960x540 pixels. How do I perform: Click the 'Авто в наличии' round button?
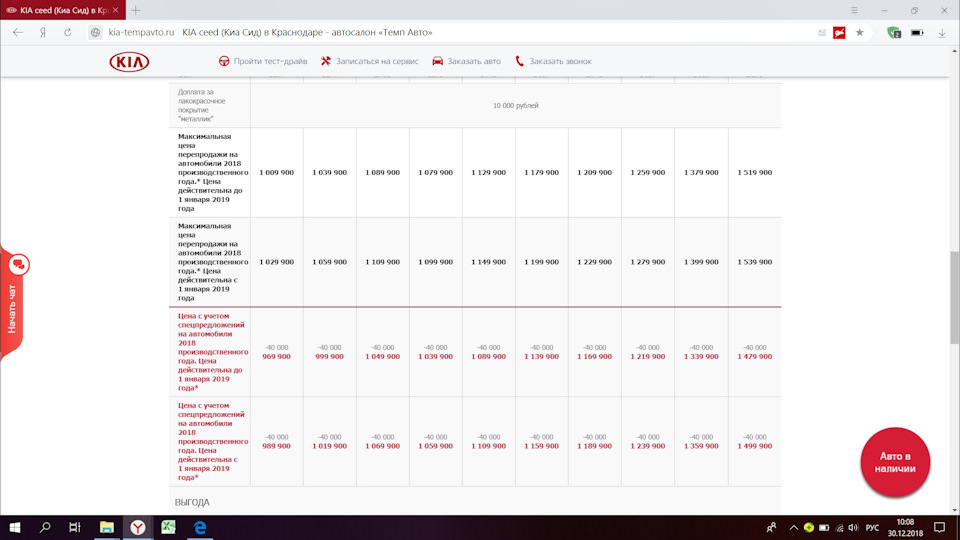pos(895,462)
